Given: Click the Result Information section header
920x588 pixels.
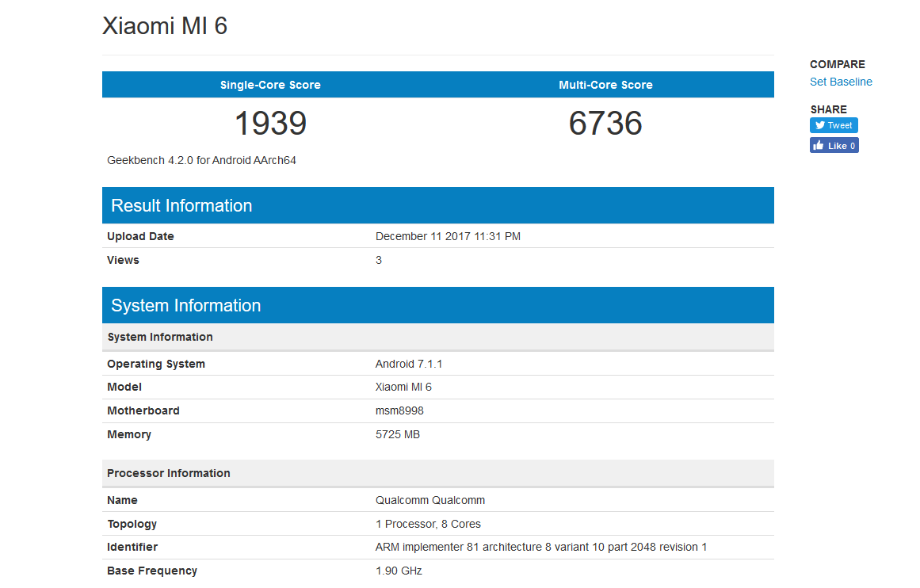Looking at the screenshot, I should 437,205.
